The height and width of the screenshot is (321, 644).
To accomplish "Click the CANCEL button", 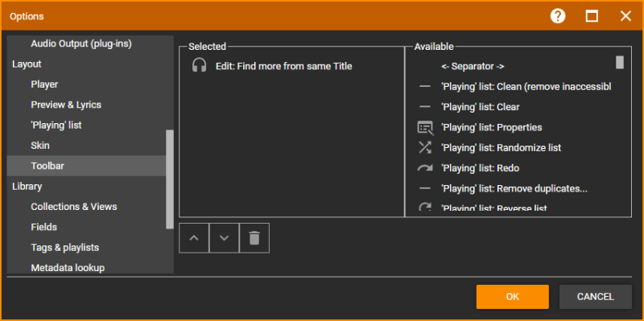I will [x=596, y=297].
